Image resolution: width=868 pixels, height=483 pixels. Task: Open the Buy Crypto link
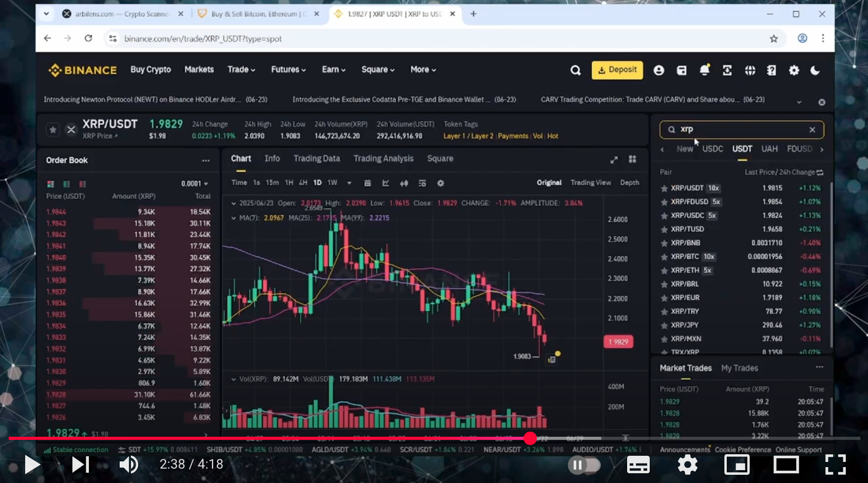point(150,69)
